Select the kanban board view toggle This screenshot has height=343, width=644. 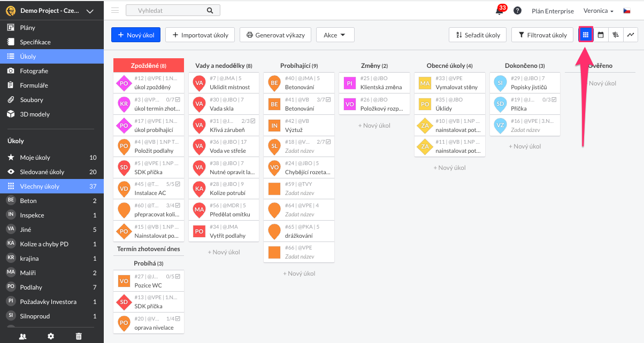click(x=586, y=35)
